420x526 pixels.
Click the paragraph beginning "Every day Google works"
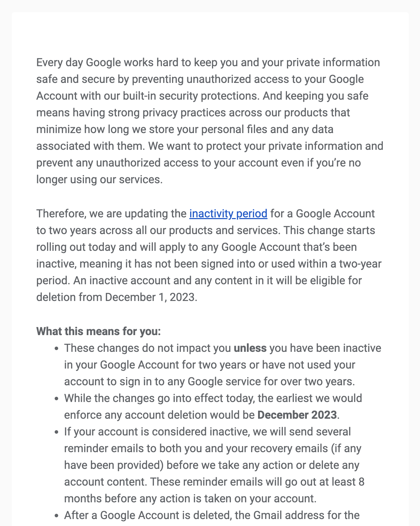[x=209, y=121]
